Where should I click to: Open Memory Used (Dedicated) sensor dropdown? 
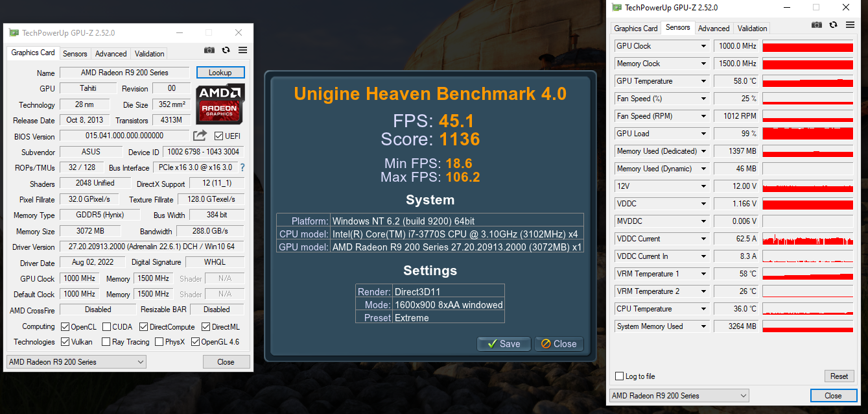tap(703, 151)
